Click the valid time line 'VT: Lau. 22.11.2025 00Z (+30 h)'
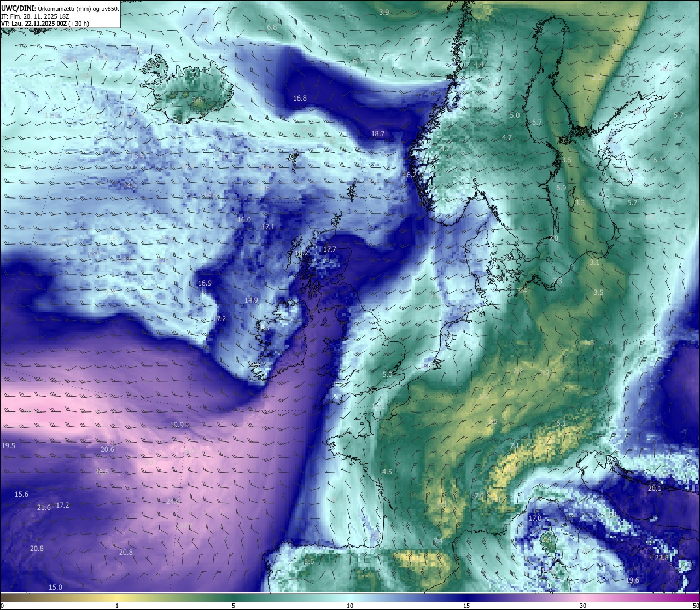Image resolution: width=700 pixels, height=610 pixels. (45, 24)
